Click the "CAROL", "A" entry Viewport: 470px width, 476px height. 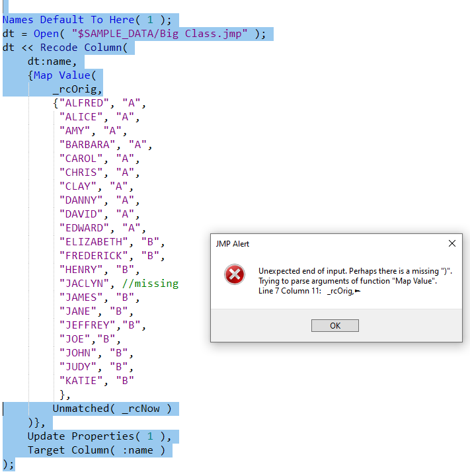(99, 159)
